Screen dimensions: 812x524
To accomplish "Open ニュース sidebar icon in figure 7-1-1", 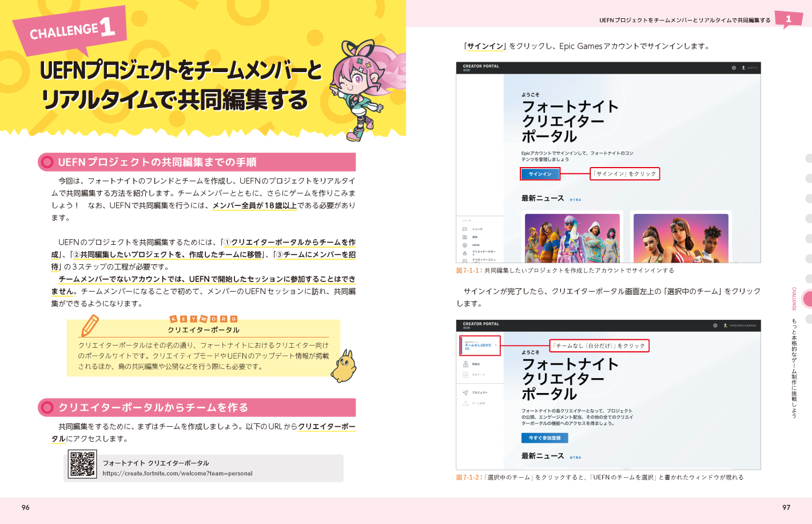I will click(x=465, y=229).
